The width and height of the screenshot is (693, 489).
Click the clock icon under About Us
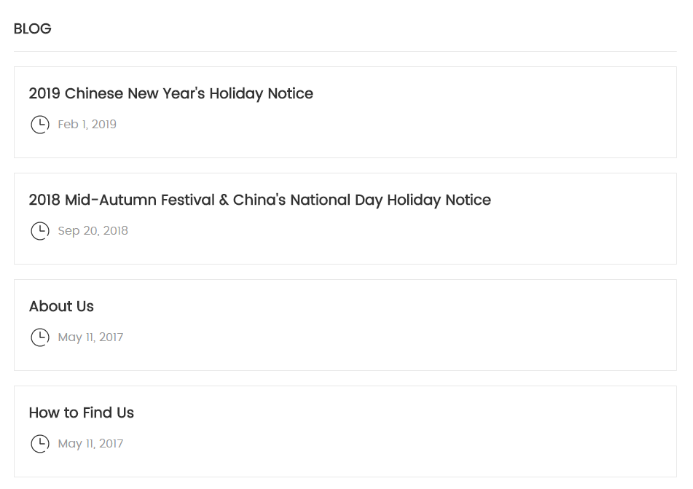pos(39,337)
